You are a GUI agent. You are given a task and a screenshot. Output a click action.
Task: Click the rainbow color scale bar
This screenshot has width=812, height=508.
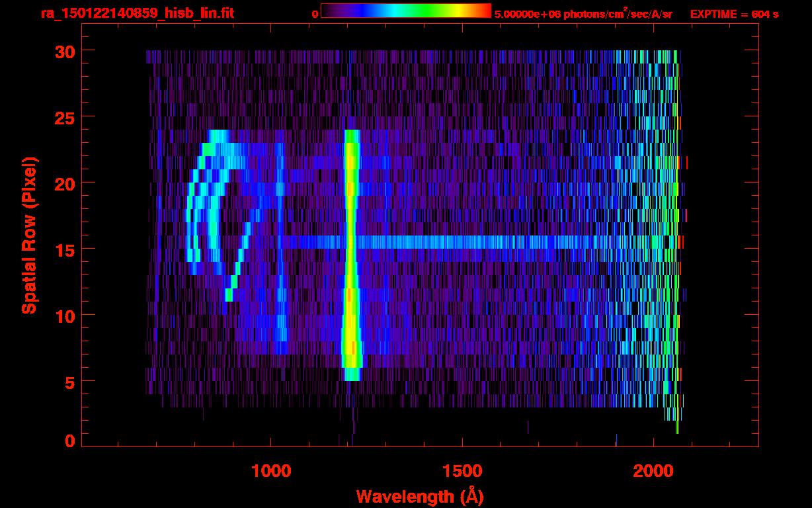(x=406, y=11)
